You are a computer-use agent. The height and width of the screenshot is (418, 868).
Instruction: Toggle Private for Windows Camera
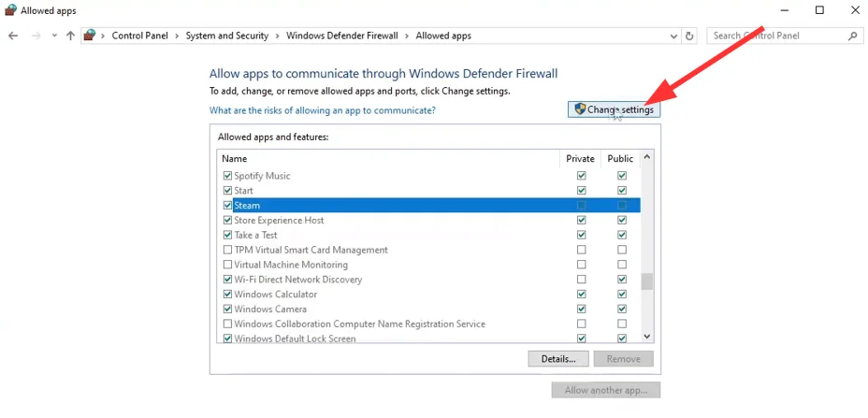click(x=581, y=309)
